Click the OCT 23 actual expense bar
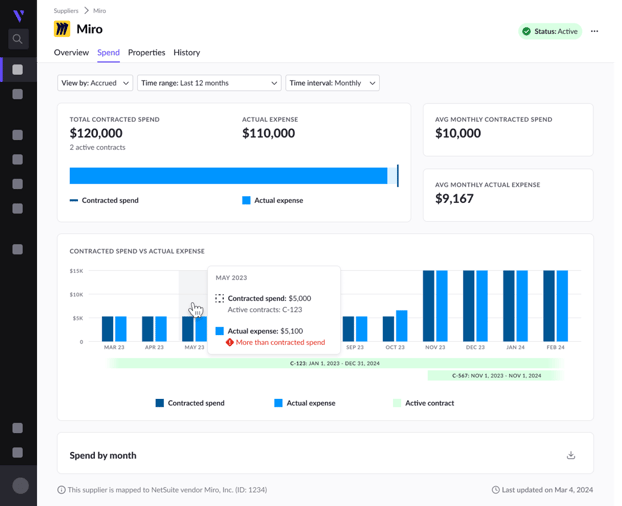This screenshot has height=506, width=622. point(401,326)
